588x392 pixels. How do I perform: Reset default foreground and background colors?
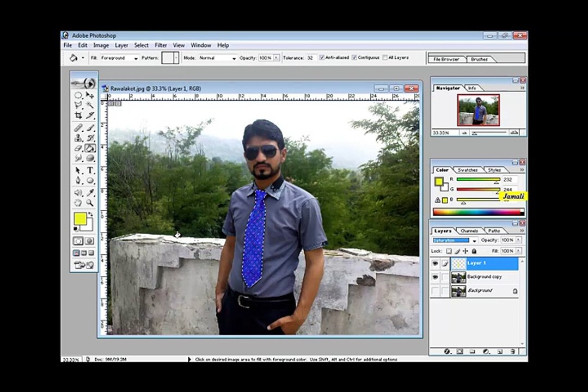pyautogui.click(x=76, y=229)
